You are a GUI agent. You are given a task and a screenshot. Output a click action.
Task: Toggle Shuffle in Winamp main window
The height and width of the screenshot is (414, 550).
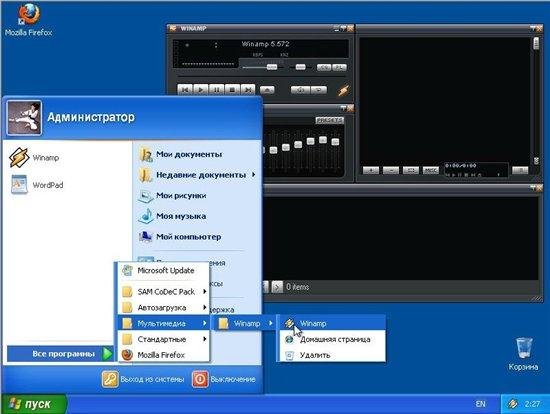tap(300, 90)
